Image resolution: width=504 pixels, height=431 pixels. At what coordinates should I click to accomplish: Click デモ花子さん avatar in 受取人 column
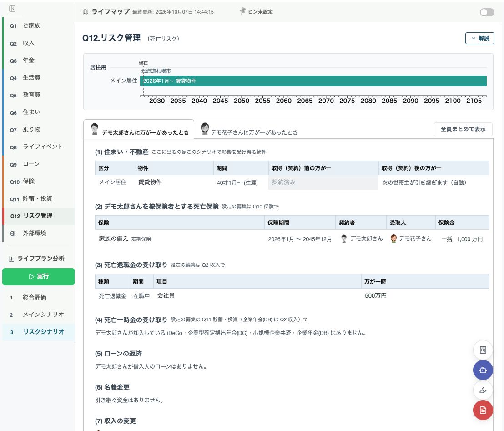(393, 238)
